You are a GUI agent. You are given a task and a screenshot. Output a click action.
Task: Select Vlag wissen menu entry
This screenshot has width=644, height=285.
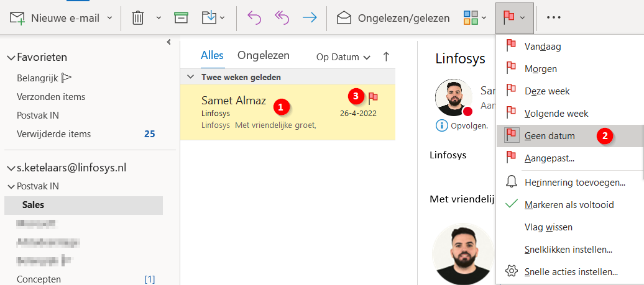click(x=548, y=227)
